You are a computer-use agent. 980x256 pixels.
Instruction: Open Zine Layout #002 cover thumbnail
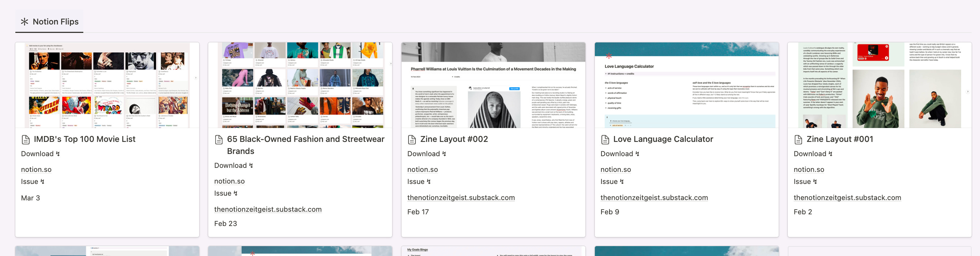pos(493,85)
